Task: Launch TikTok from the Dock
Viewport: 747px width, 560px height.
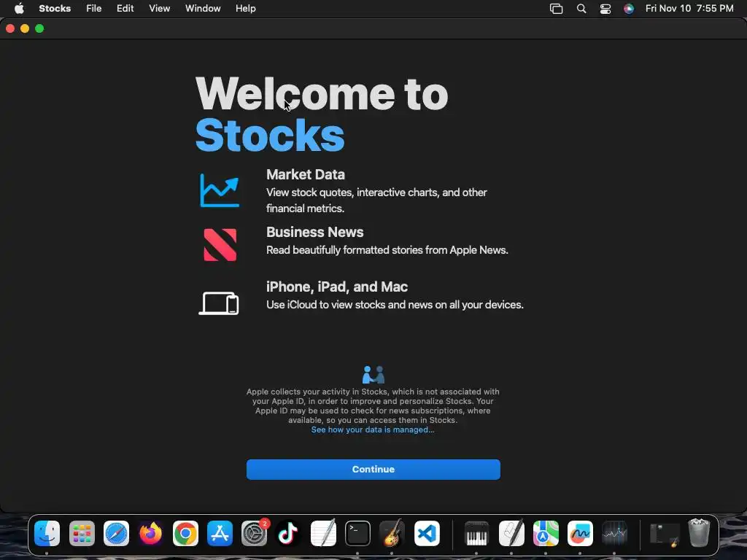Action: pos(288,533)
